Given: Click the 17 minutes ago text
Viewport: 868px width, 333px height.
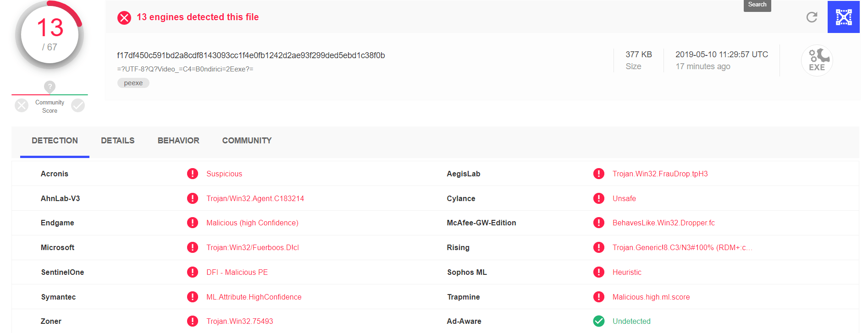Looking at the screenshot, I should tap(703, 66).
